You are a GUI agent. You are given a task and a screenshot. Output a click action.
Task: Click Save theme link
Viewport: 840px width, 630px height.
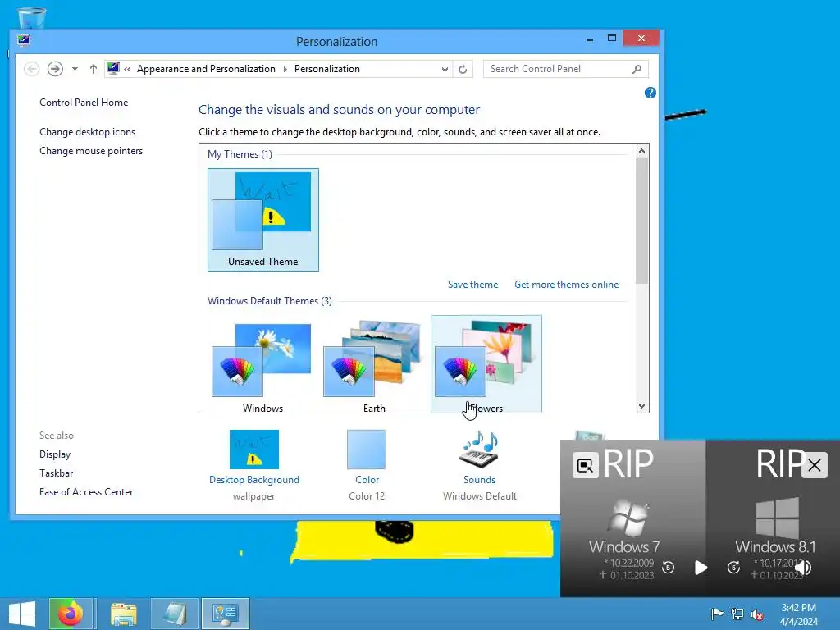point(473,285)
